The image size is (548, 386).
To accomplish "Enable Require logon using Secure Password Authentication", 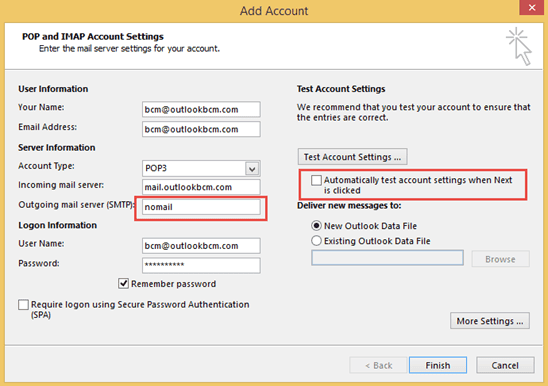I will click(23, 305).
